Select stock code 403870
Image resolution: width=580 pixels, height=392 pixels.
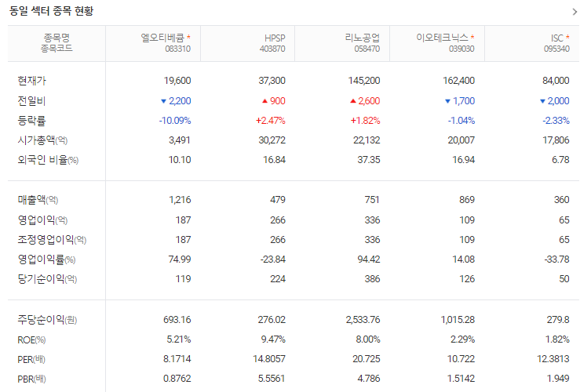[x=272, y=49]
